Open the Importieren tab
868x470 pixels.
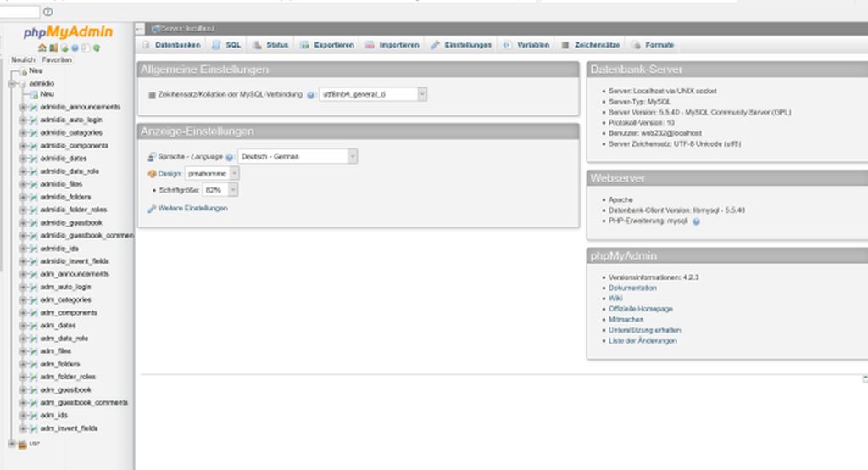(392, 45)
